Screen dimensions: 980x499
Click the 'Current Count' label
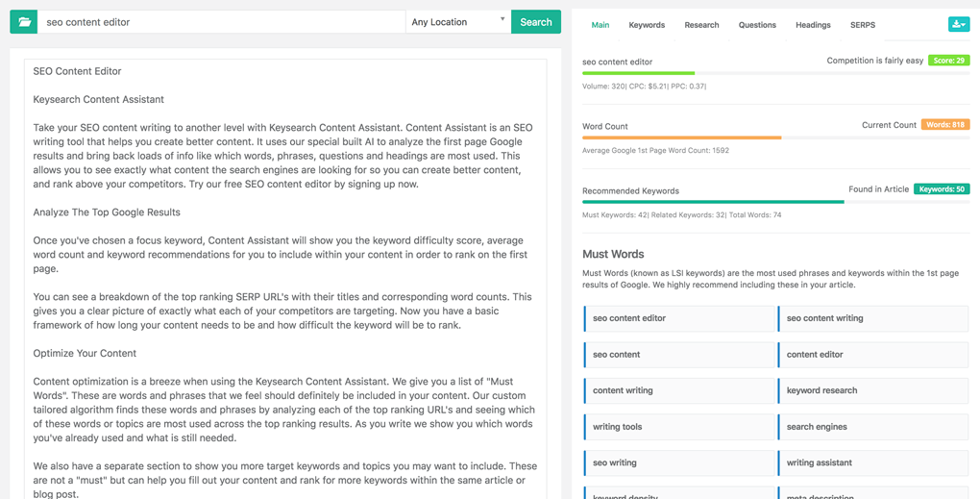[x=889, y=125]
